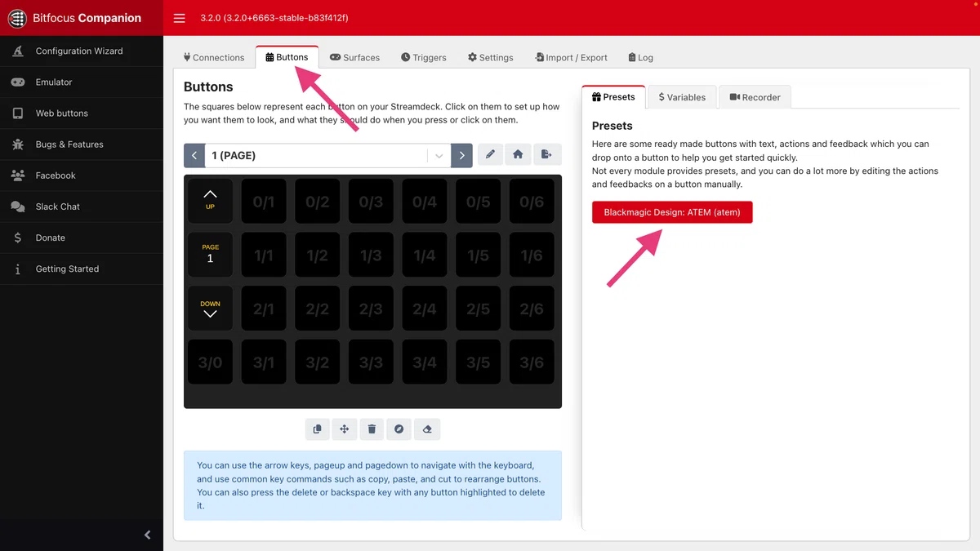Open Getting Started guide

coord(82,268)
